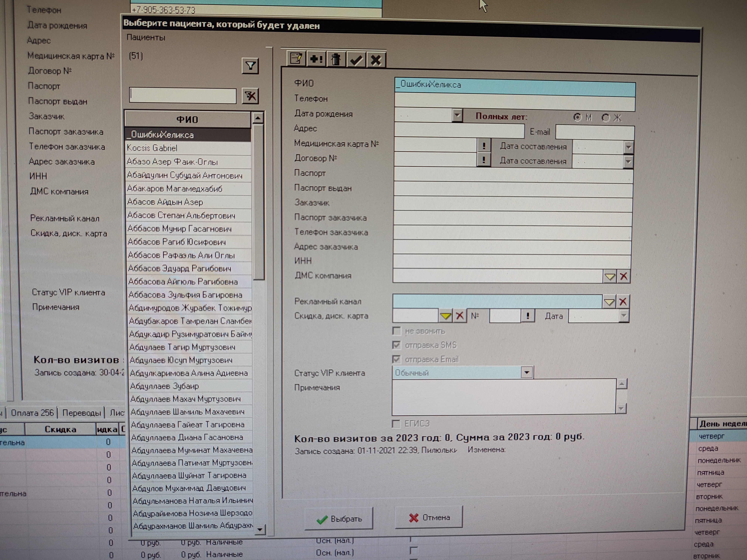Uncheck the 'отправка SMS' checkbox
The image size is (747, 560).
pyautogui.click(x=396, y=345)
